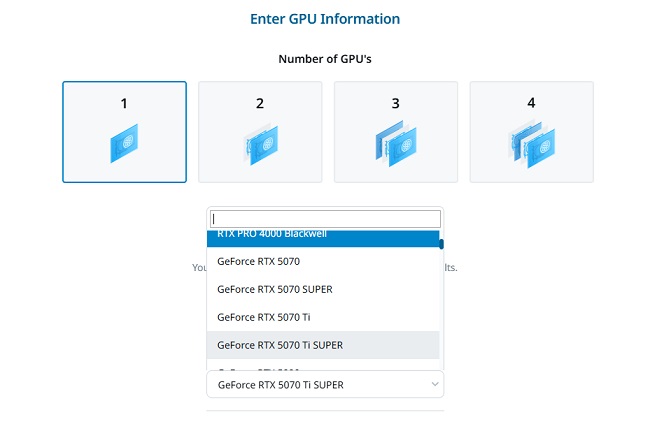Click the single GPU card icon
Screen dimensions: 650x431
point(124,143)
